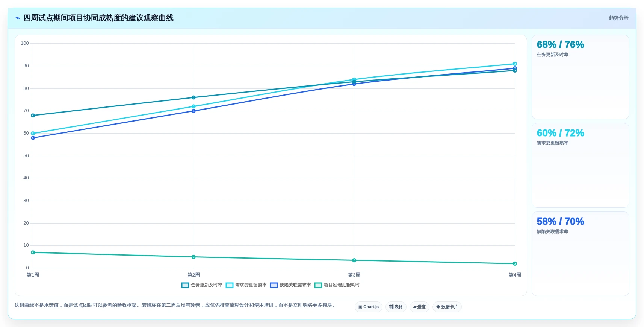The width and height of the screenshot is (644, 327).
Task: Select the 58% / 70% data card
Action: coord(580,254)
